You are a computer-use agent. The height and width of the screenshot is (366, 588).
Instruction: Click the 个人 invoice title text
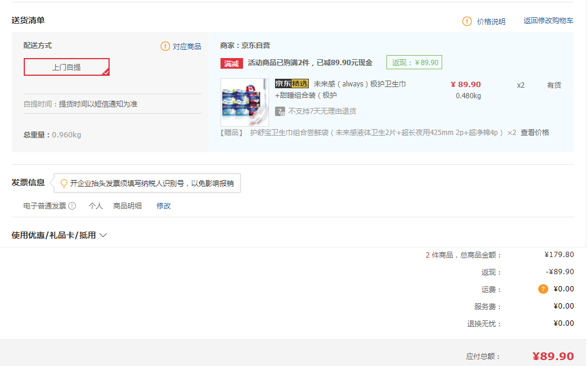pyautogui.click(x=95, y=206)
